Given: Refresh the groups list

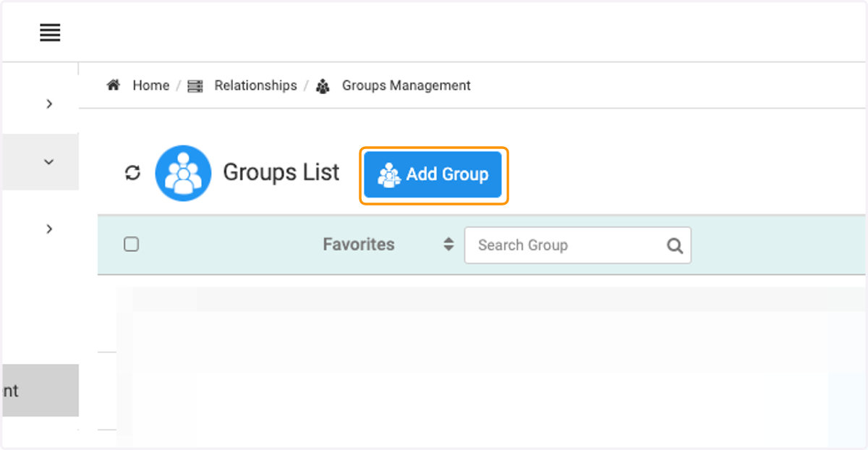Looking at the screenshot, I should click(x=132, y=173).
